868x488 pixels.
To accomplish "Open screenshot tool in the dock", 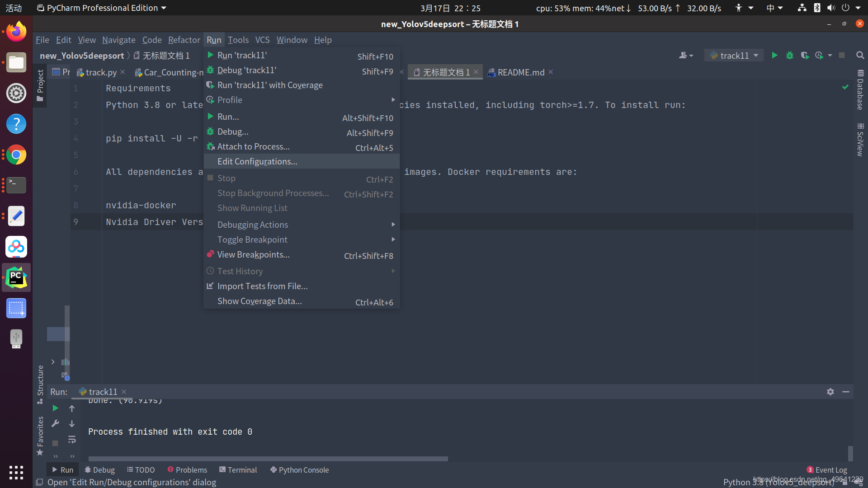I will click(x=16, y=308).
